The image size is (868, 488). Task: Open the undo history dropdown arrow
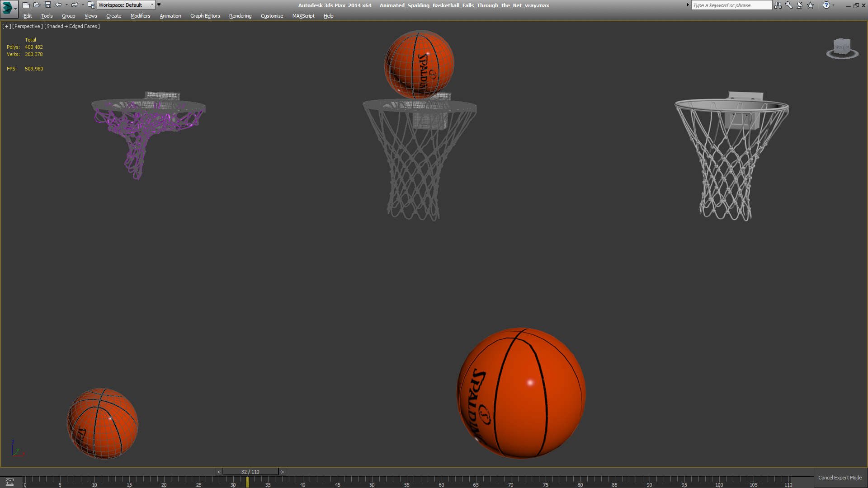pos(66,5)
